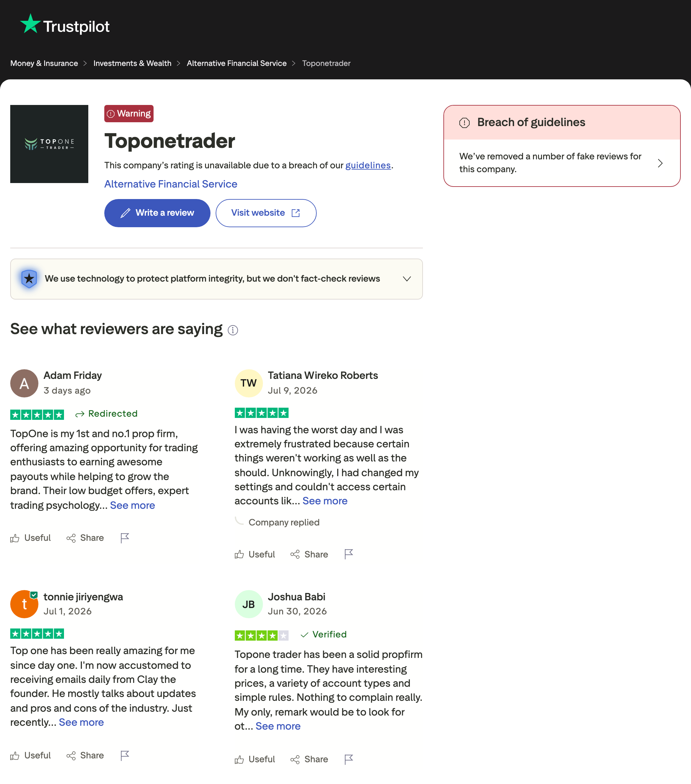Flag Tatiana's review
The image size is (691, 784).
(349, 555)
